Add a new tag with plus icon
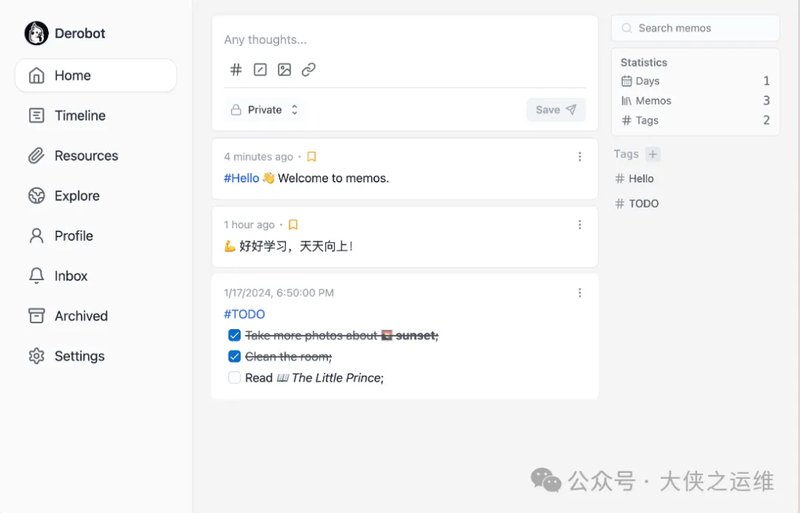 point(653,154)
